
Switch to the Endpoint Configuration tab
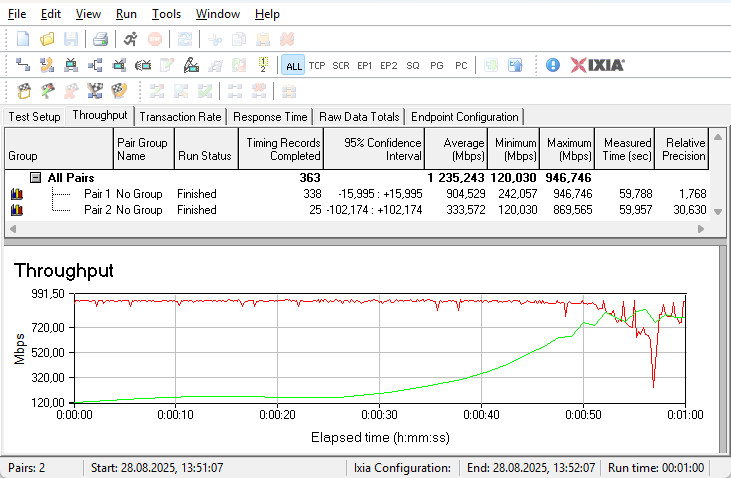(x=465, y=117)
